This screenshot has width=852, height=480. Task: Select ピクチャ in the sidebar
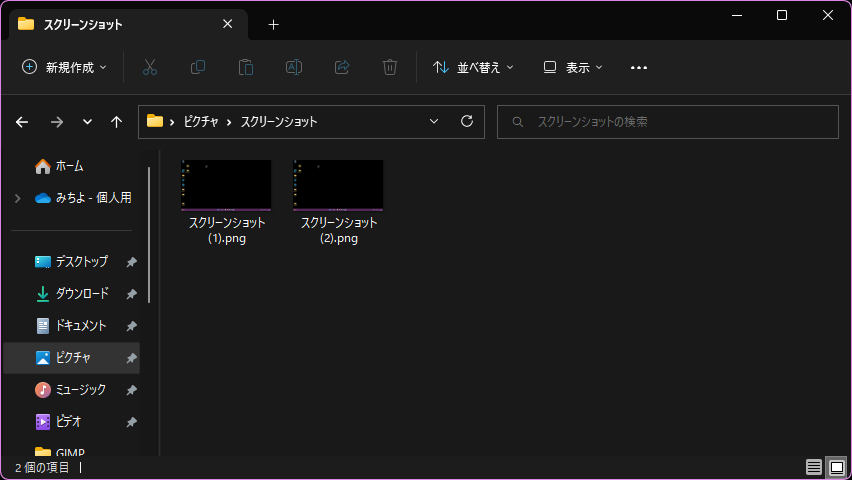pyautogui.click(x=72, y=358)
